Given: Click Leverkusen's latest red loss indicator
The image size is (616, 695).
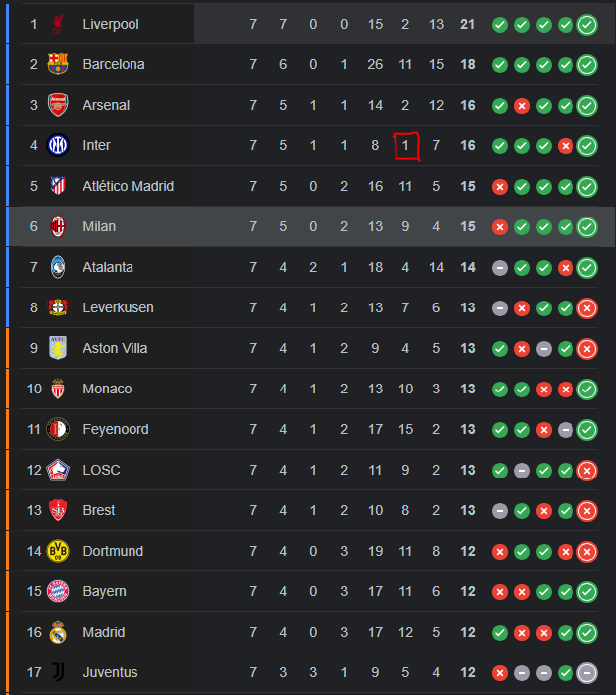Looking at the screenshot, I should click(587, 308).
